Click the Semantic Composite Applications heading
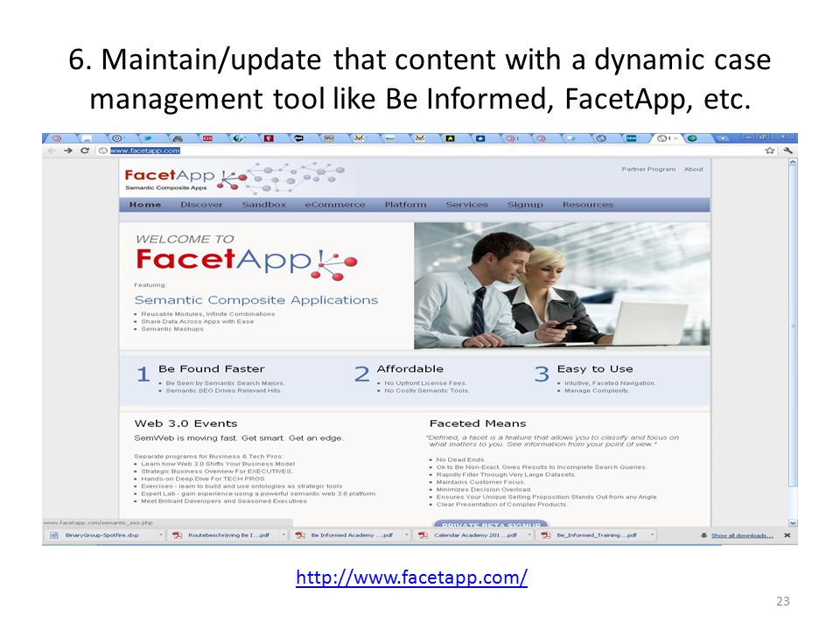This screenshot has height=630, width=840. tap(256, 300)
